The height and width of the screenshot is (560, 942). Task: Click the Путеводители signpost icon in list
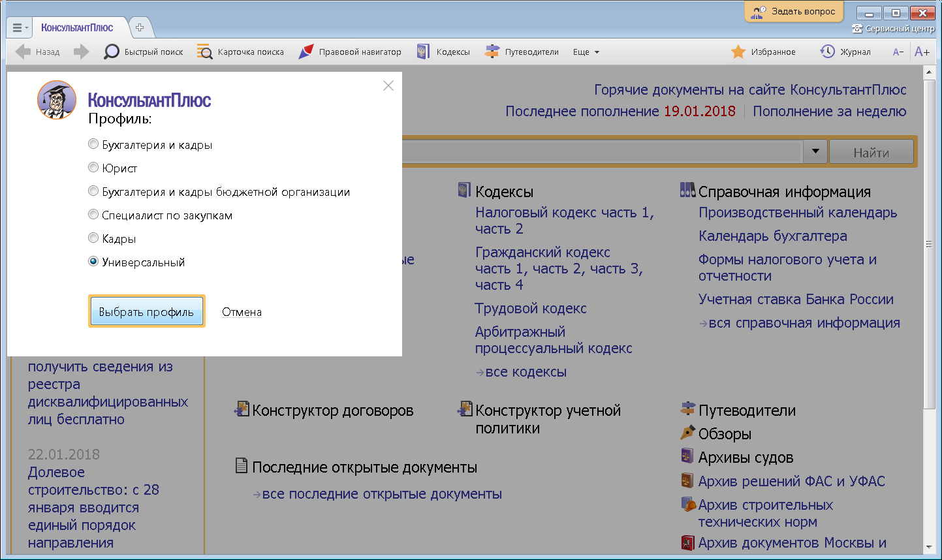687,409
